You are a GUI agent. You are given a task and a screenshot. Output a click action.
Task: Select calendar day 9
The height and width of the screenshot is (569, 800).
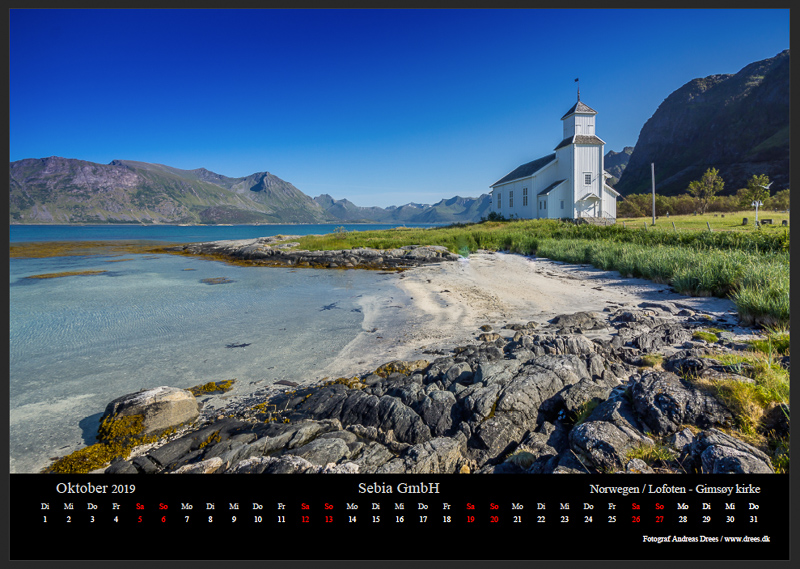pyautogui.click(x=234, y=519)
